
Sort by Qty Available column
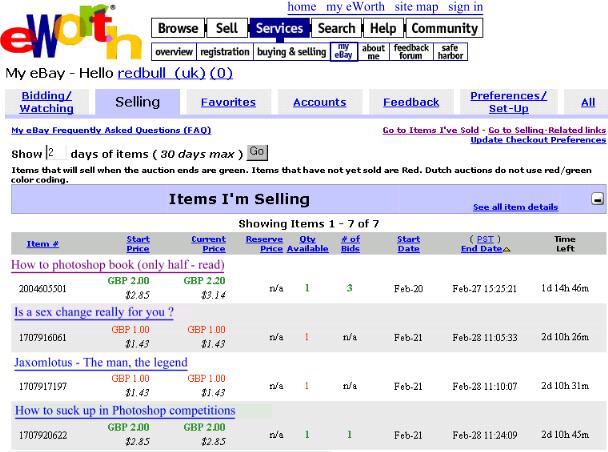pyautogui.click(x=307, y=244)
